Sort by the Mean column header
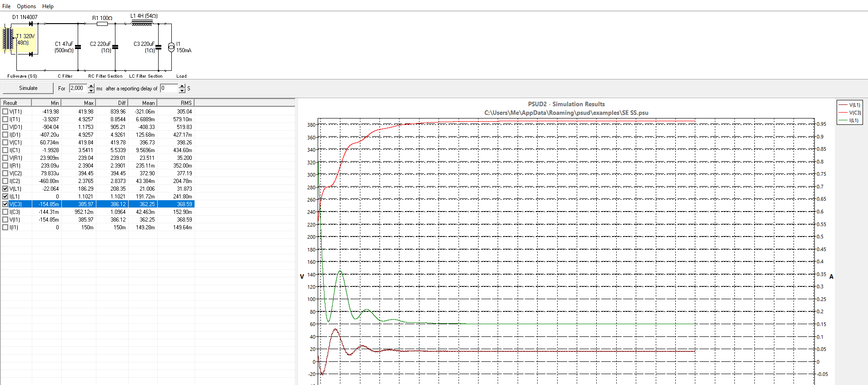The image size is (868, 385). pyautogui.click(x=143, y=103)
